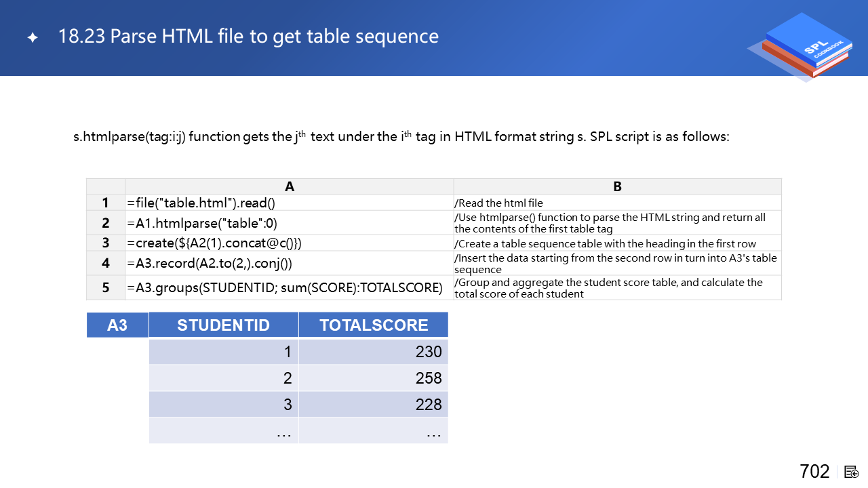The image size is (868, 488).
Task: Click the slide list icon next to 702
Action: [x=852, y=472]
